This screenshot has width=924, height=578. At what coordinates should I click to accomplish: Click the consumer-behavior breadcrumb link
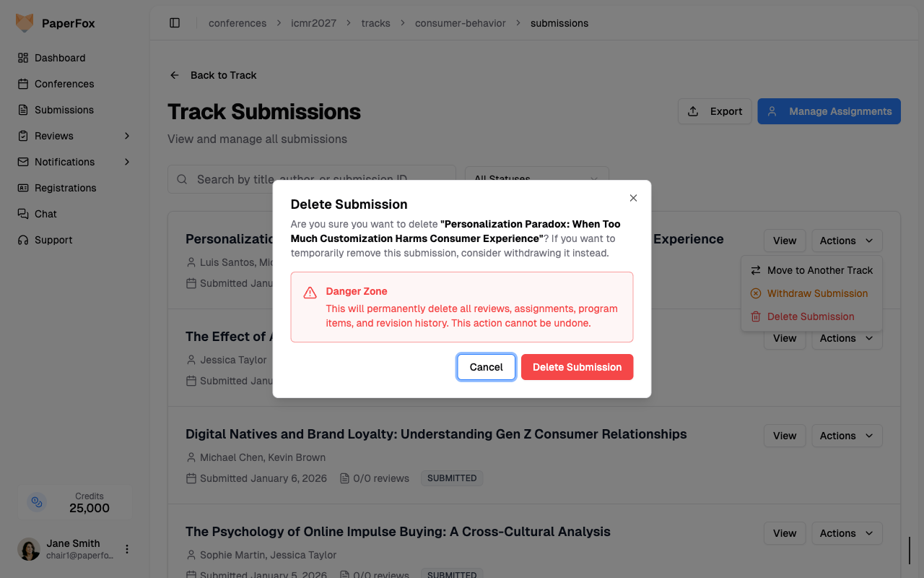460,23
